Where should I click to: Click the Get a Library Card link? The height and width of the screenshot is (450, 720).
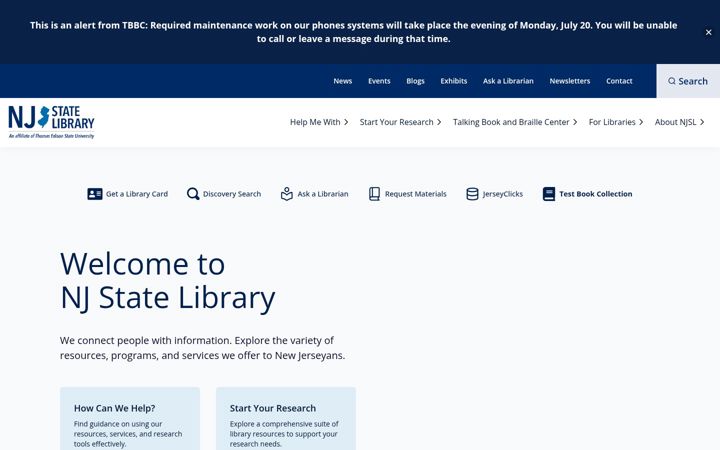(137, 194)
